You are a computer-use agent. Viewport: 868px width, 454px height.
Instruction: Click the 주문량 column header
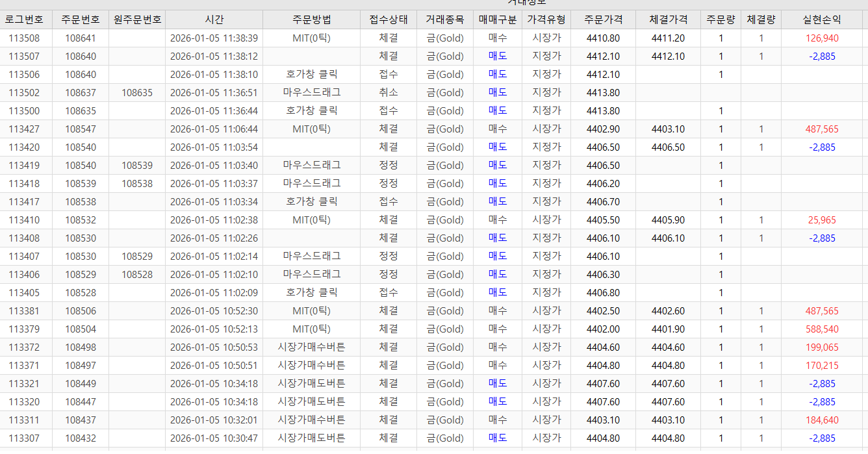tap(721, 19)
